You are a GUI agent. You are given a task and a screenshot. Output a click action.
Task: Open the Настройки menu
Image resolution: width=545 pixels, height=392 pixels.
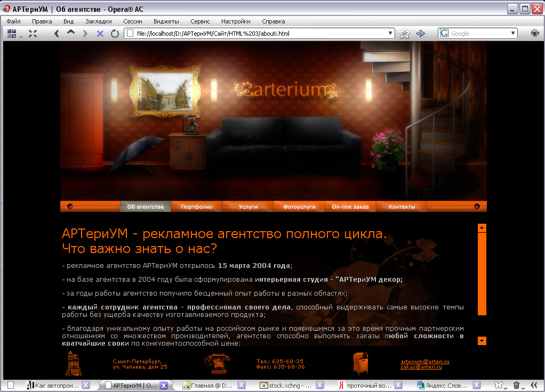pyautogui.click(x=236, y=21)
